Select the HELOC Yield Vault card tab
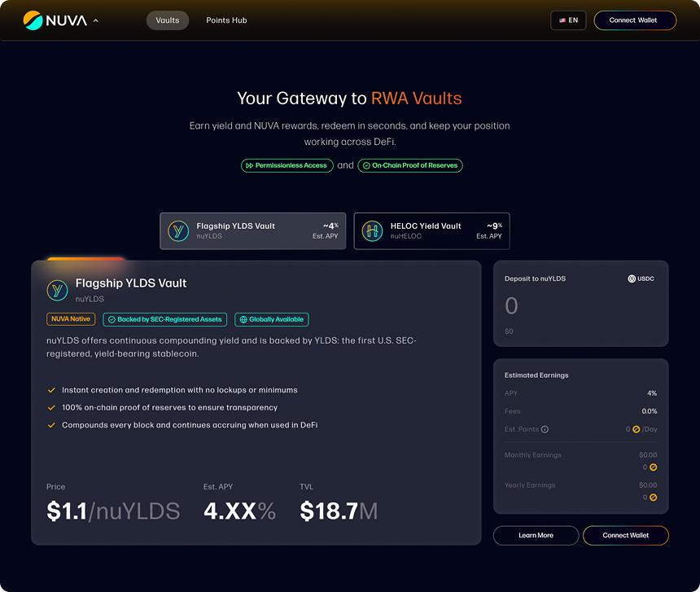This screenshot has width=700, height=592. tap(431, 230)
